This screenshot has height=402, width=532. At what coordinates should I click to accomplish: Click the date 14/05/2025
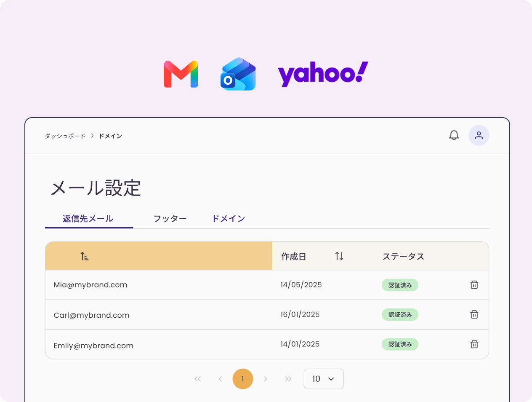301,285
